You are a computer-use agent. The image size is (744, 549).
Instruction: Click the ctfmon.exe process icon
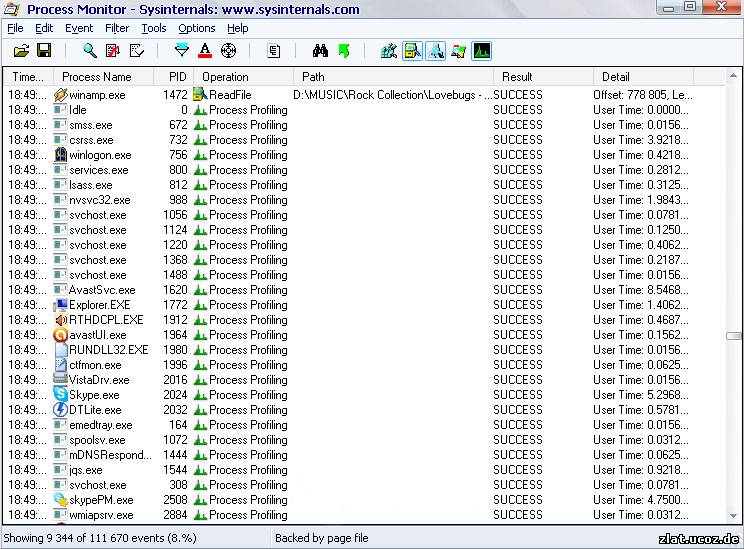click(61, 365)
